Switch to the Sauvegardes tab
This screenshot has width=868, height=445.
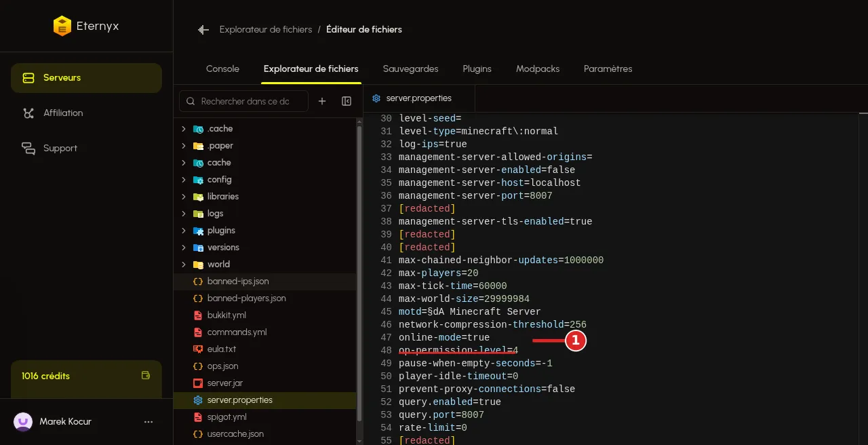[410, 69]
